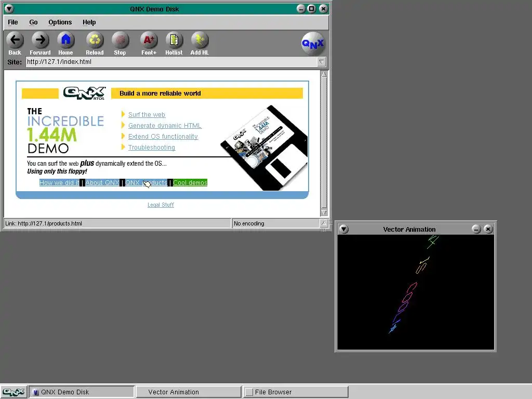Open the QNX Demo Disk window menu button
532x399 pixels.
(9, 9)
